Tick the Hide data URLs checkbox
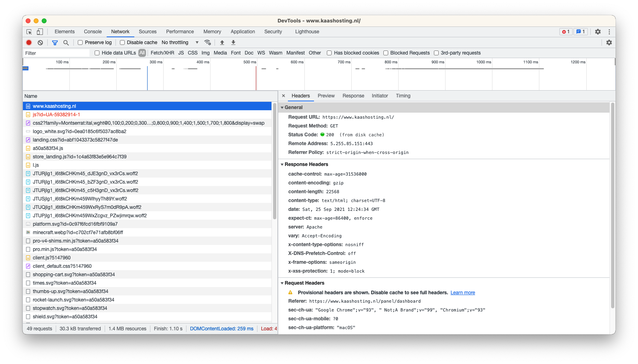Screen dimensions: 638x364 [97, 53]
